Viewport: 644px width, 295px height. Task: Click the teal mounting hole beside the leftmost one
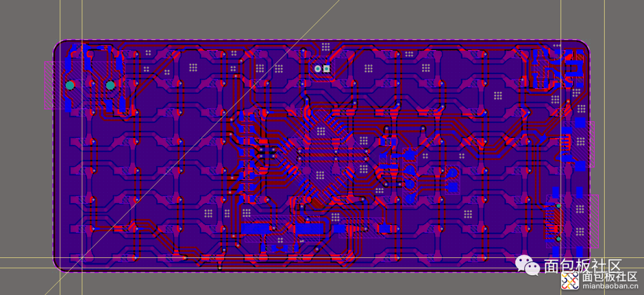pyautogui.click(x=110, y=85)
